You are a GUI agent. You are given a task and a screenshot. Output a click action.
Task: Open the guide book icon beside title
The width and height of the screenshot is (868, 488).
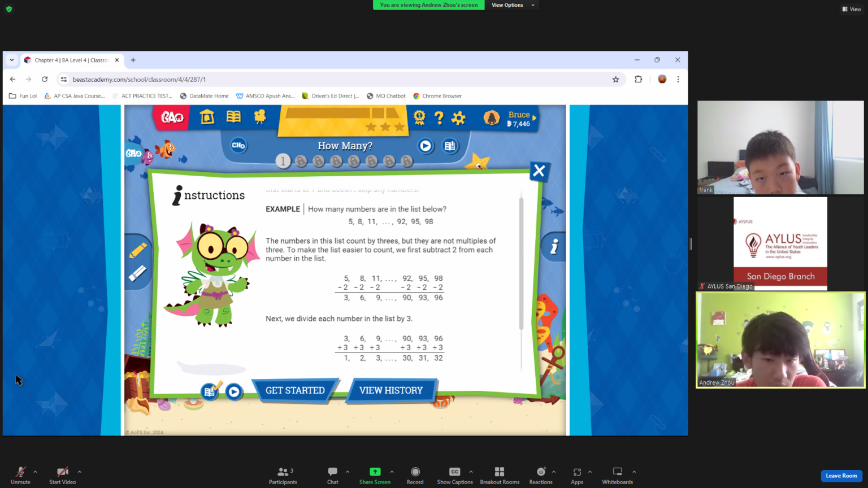coord(450,146)
